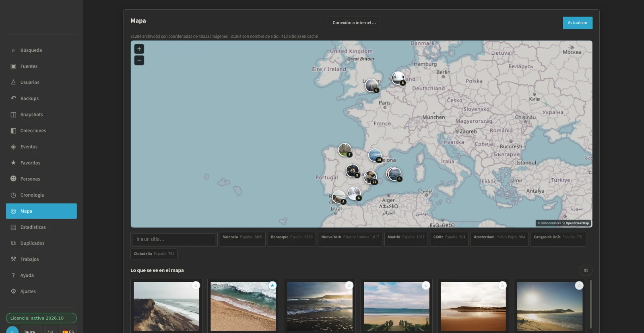This screenshot has width=644, height=333.
Task: Favorite the orange sand beach photo
Action: 502,286
